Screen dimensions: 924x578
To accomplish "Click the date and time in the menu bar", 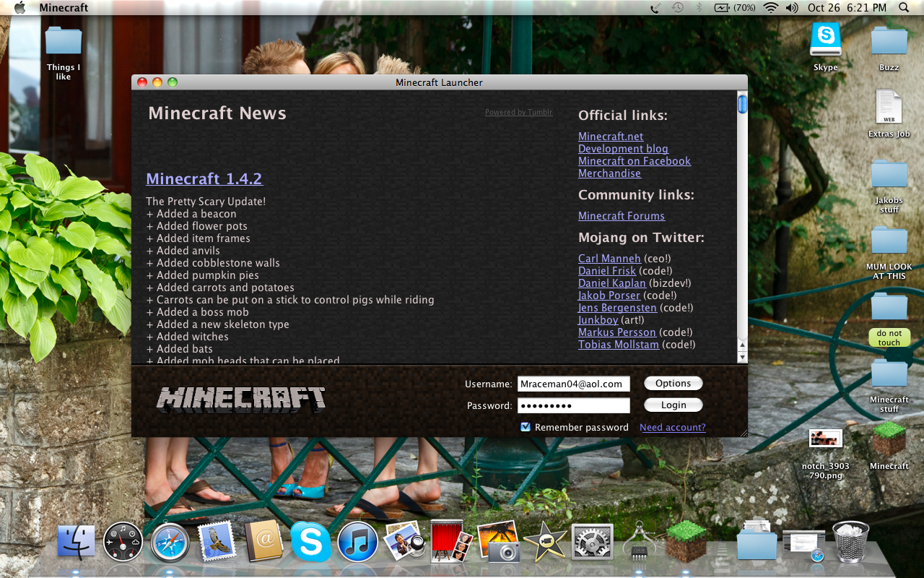I will pos(847,8).
